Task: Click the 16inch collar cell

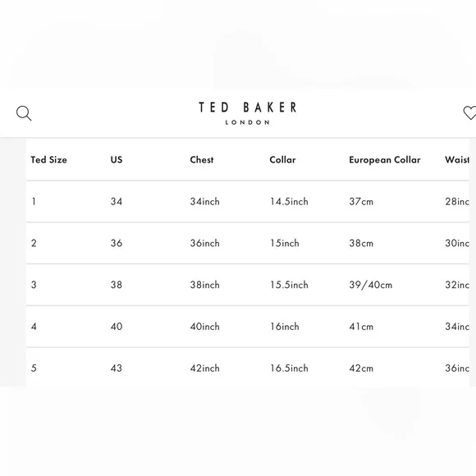Action: click(285, 327)
